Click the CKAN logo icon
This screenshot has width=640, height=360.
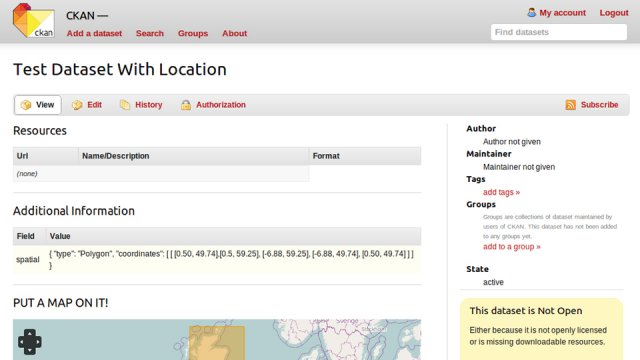[x=33, y=20]
